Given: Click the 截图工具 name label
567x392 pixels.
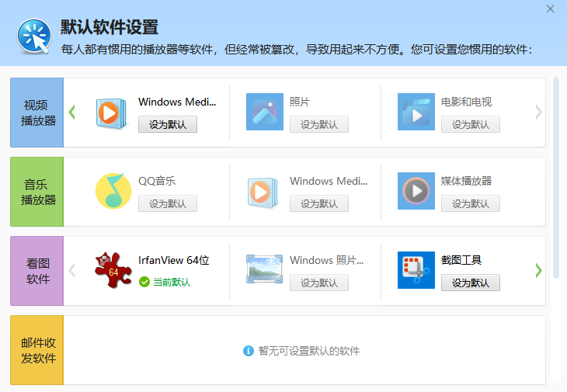Looking at the screenshot, I should pyautogui.click(x=461, y=260).
